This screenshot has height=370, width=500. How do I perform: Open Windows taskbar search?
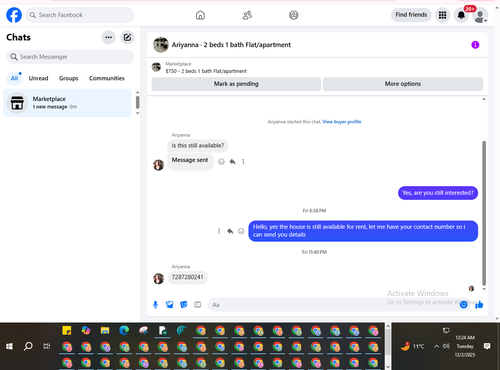tap(28, 346)
